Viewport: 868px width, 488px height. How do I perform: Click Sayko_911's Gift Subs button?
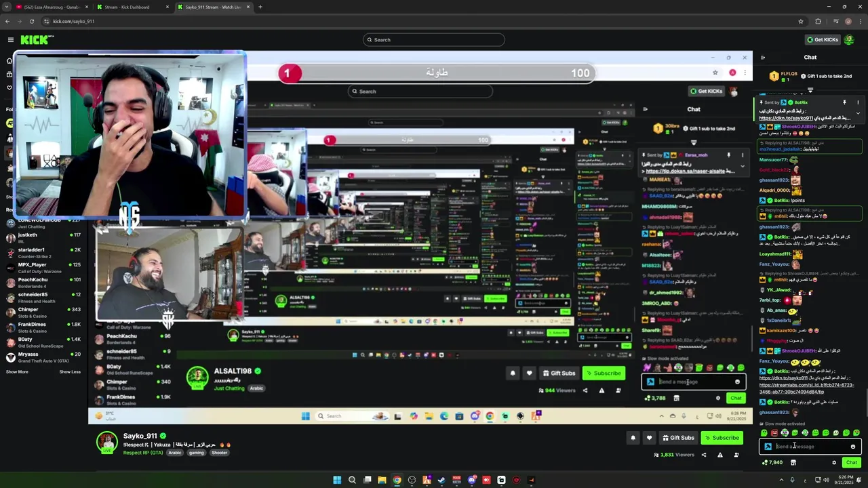[x=678, y=438]
